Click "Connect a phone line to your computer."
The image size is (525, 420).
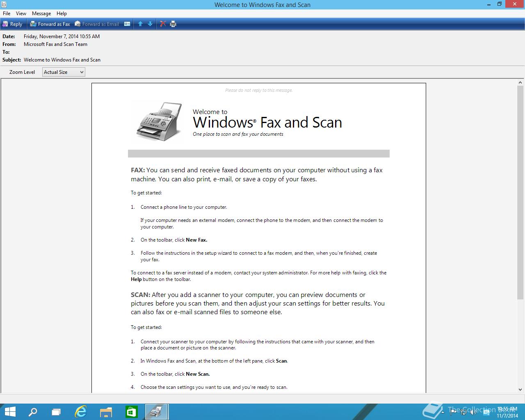(x=184, y=207)
